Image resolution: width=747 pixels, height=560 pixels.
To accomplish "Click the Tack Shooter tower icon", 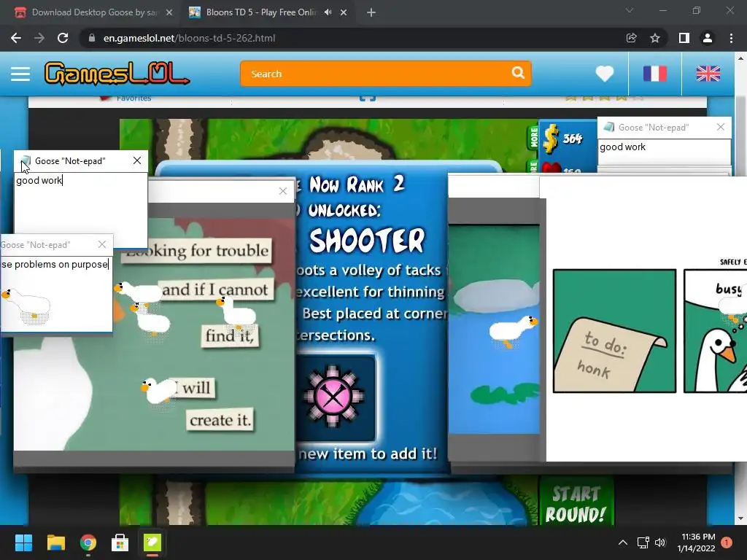I will (x=333, y=396).
